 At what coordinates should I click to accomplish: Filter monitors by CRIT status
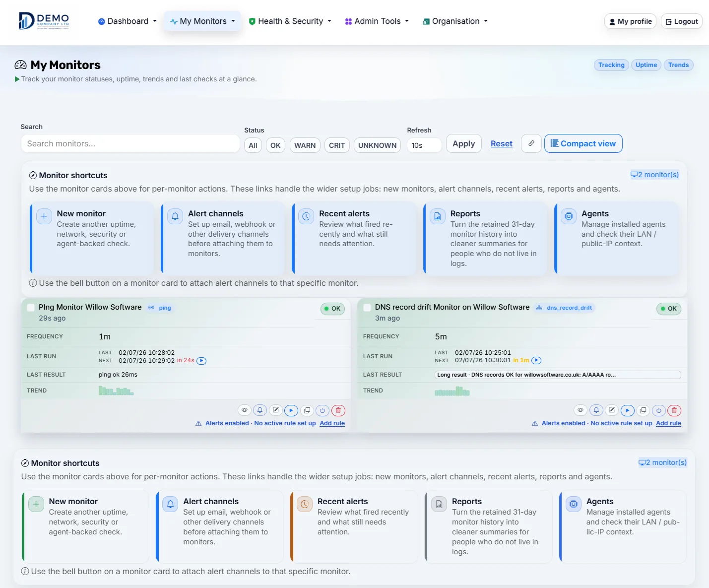[x=337, y=145]
